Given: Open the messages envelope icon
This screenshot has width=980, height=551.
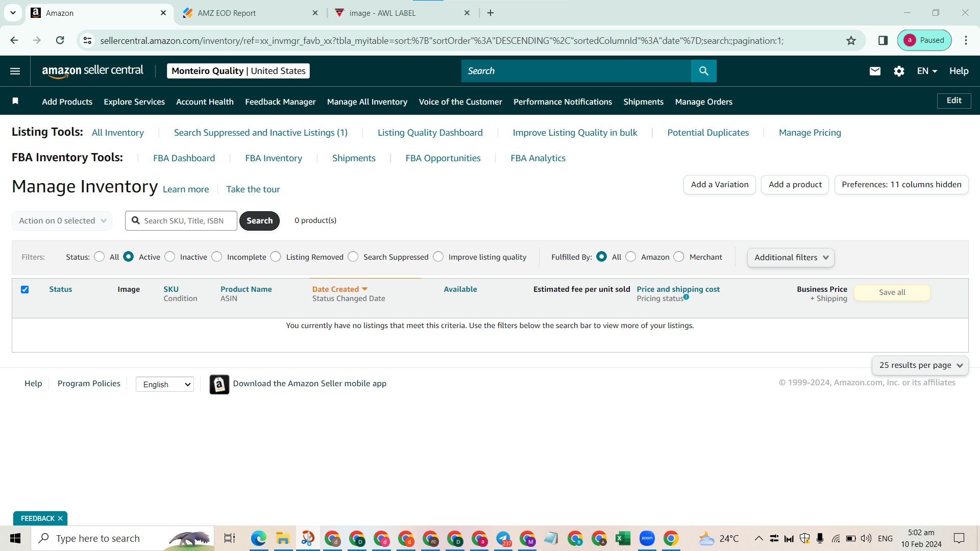Looking at the screenshot, I should [875, 71].
